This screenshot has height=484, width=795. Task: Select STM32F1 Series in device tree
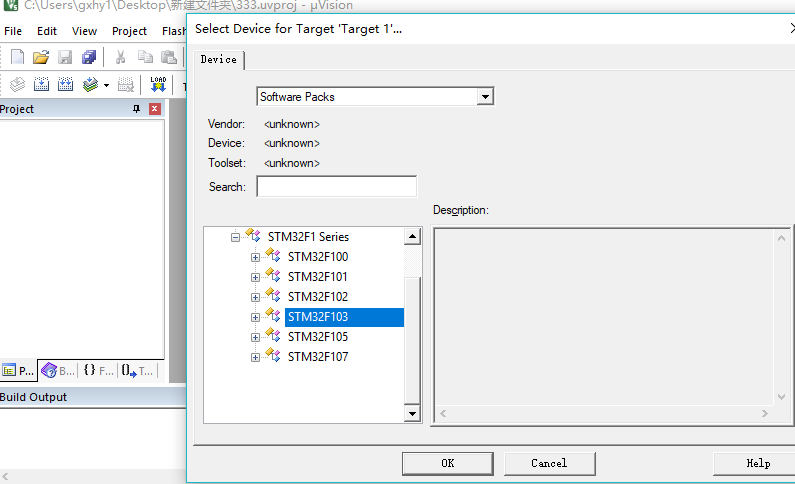coord(308,237)
